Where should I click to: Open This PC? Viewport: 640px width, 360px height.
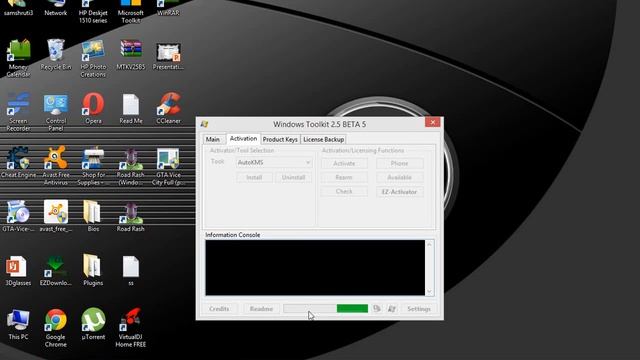(x=18, y=324)
